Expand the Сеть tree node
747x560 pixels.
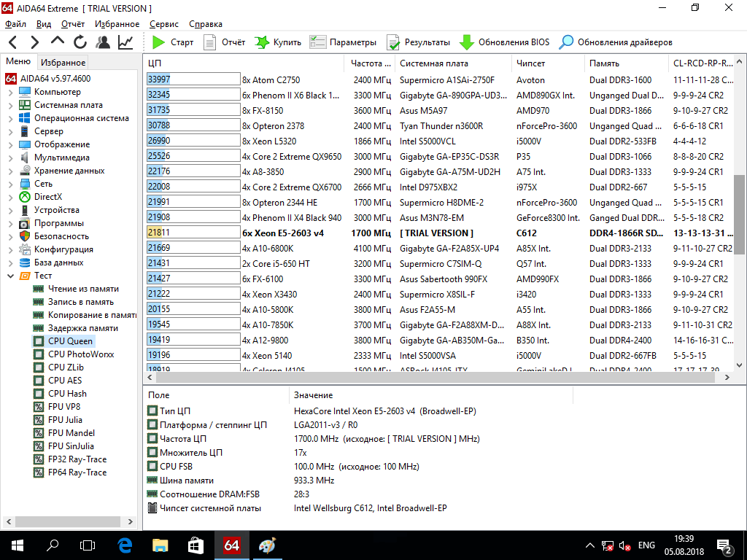(10, 184)
